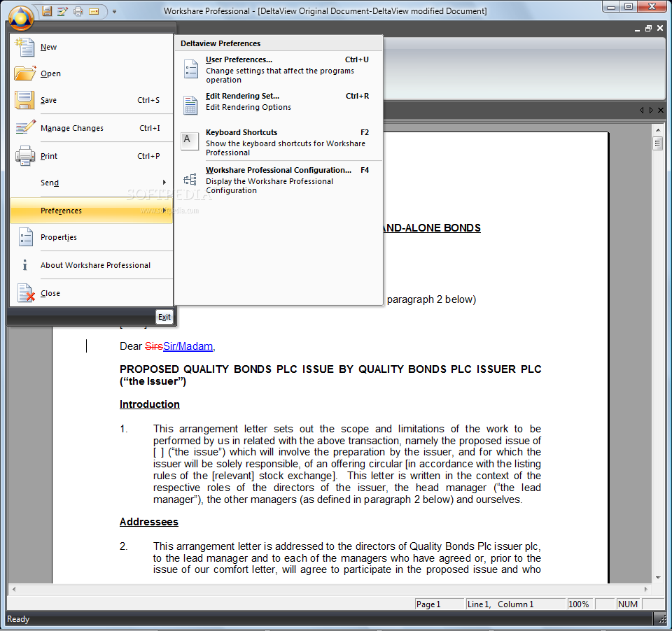Image resolution: width=672 pixels, height=631 pixels.
Task: Click the yellow envelope icon in quick access toolbar
Action: point(94,12)
